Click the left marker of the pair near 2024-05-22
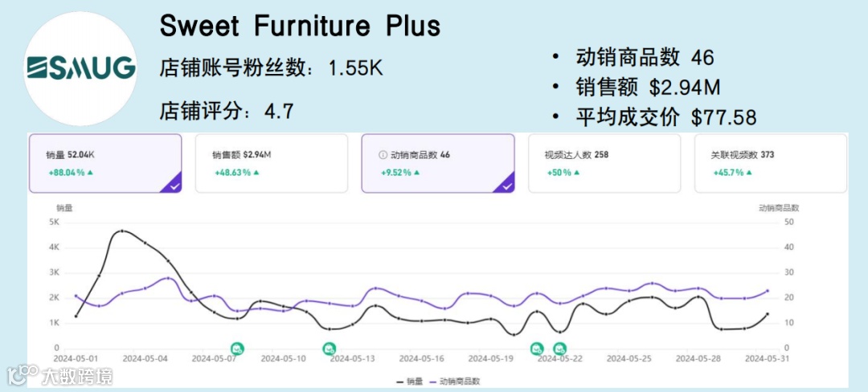Viewport: 868px width, 392px height. click(536, 349)
